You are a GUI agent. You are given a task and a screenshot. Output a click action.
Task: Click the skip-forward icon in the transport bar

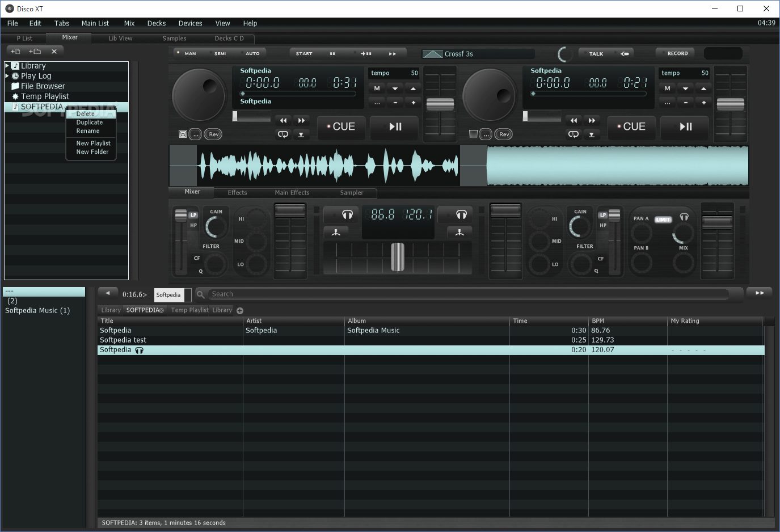pos(393,54)
